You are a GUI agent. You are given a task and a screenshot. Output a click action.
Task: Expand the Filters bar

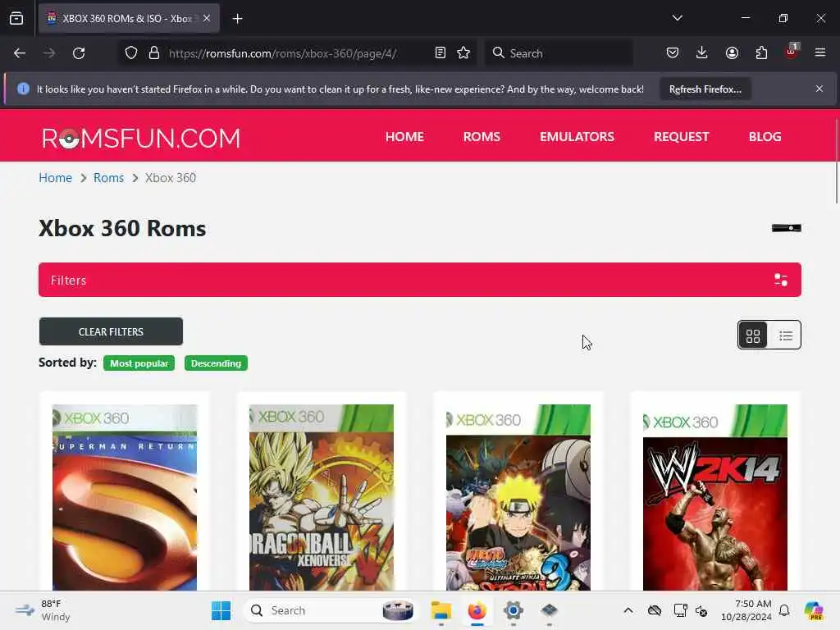[x=420, y=280]
